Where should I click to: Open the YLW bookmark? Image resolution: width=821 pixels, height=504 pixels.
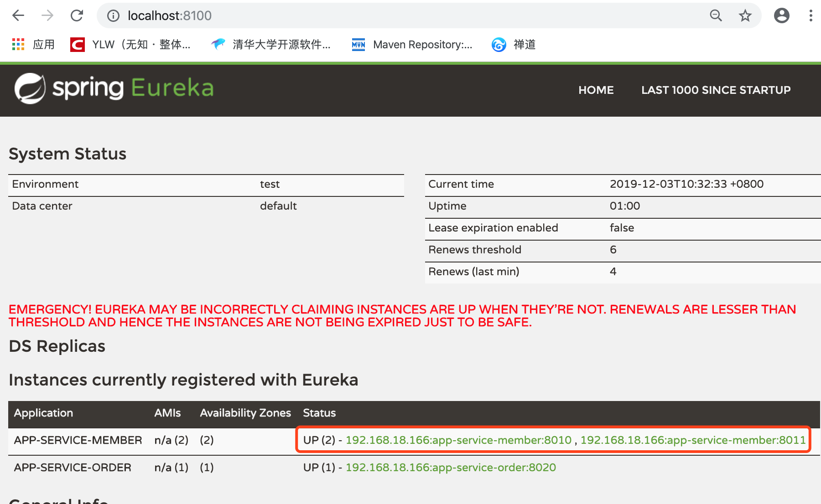[130, 44]
